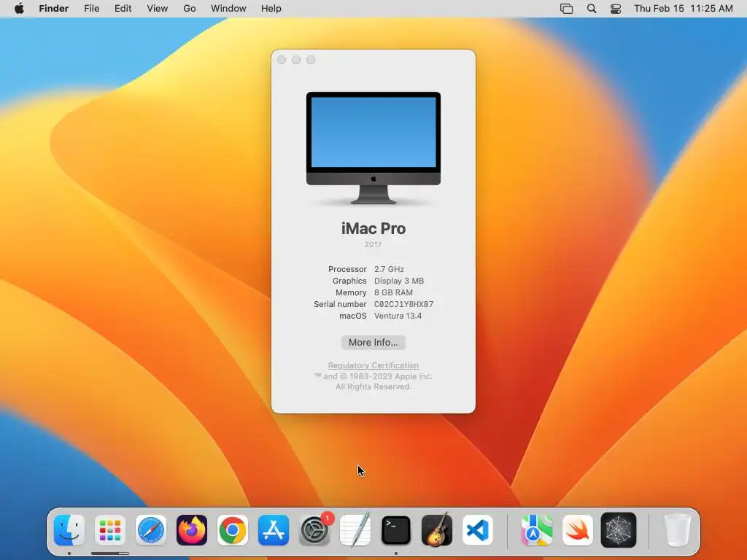The image size is (747, 560).
Task: Open the Apple menu
Action: tap(19, 9)
